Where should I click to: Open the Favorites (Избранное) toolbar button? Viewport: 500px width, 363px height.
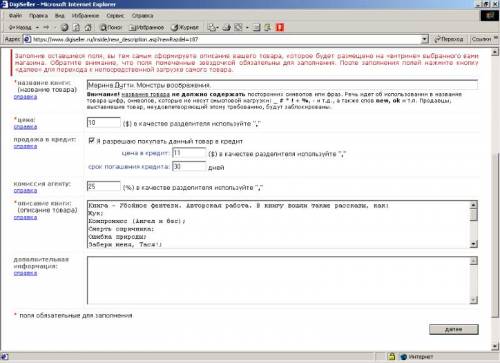146,27
